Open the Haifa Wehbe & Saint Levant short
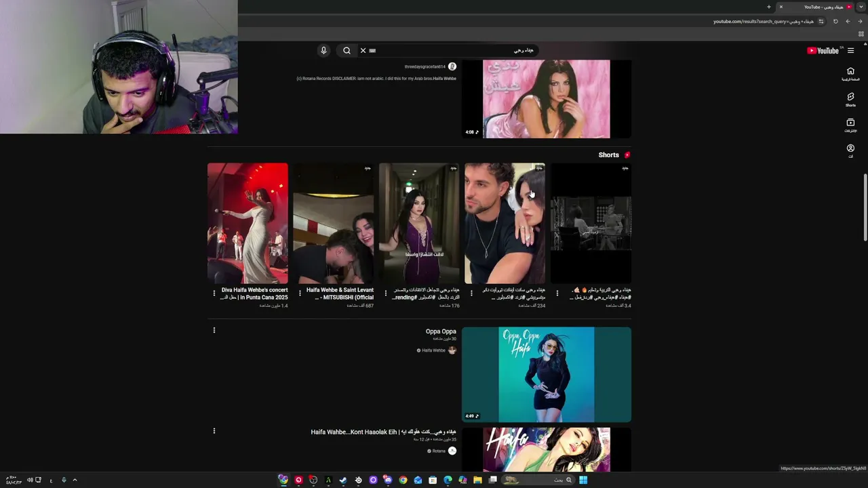 [333, 223]
